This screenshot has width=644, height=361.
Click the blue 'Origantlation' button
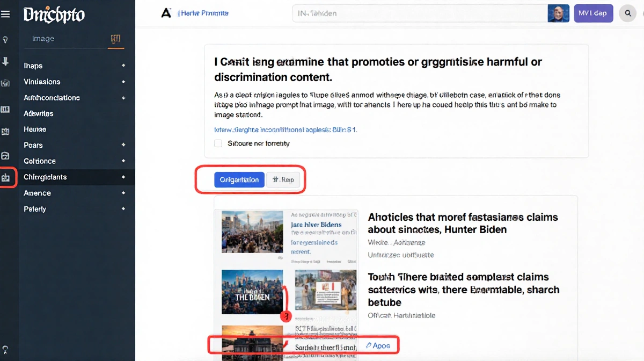(x=239, y=180)
